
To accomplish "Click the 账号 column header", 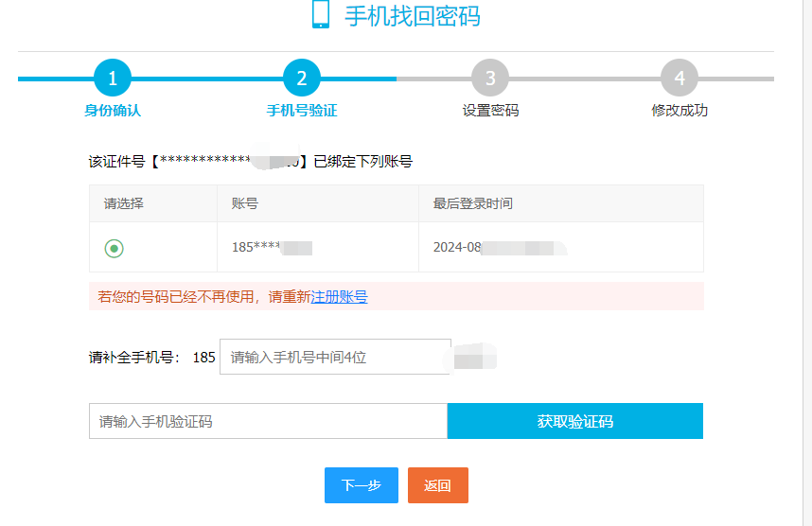I will pos(245,203).
